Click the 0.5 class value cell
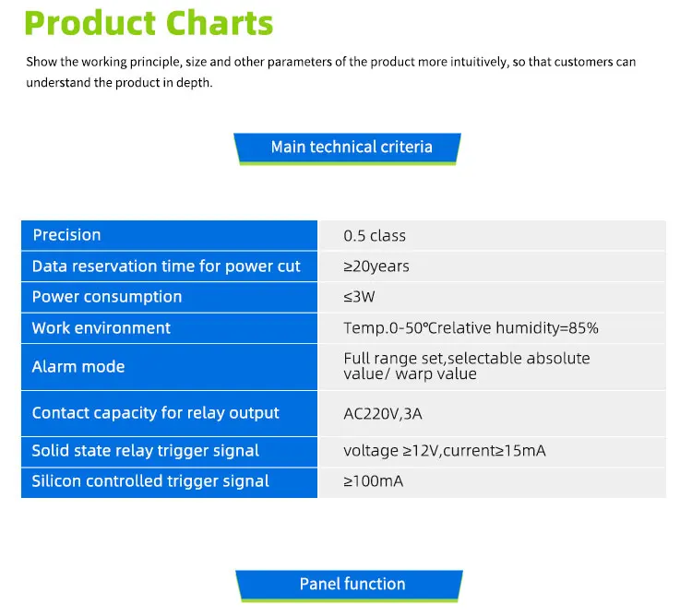The height and width of the screenshot is (616, 692). 375,236
